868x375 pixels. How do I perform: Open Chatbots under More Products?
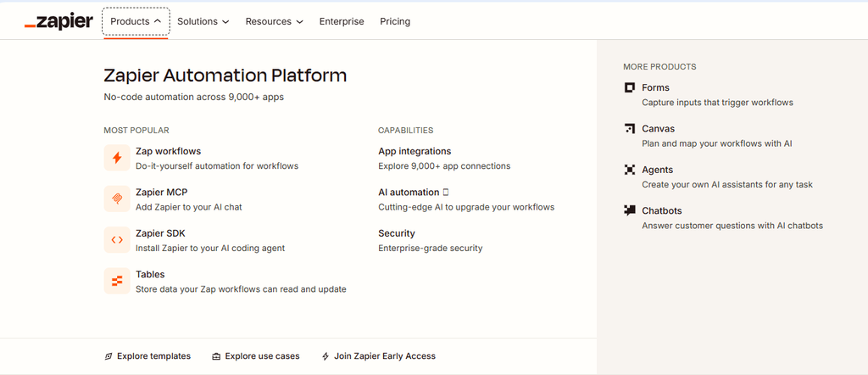tap(661, 210)
